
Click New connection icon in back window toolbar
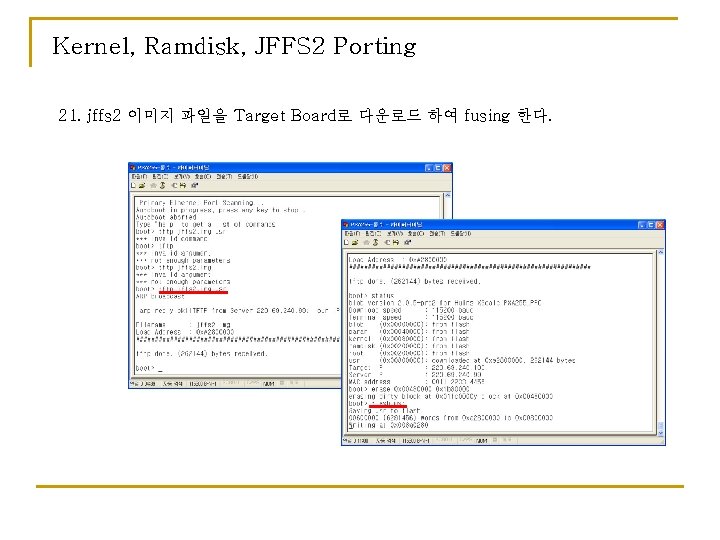134,186
